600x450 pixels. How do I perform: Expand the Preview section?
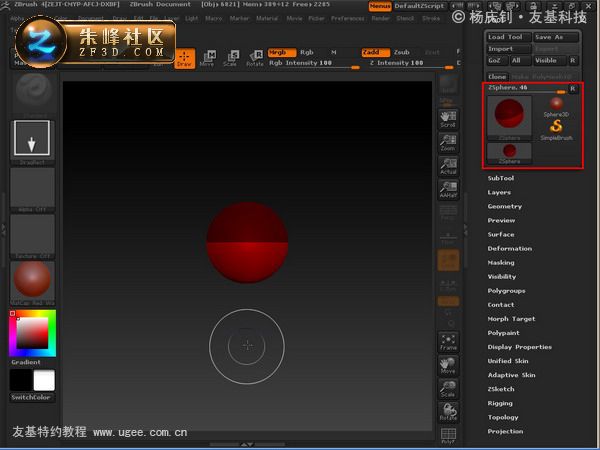coord(501,221)
